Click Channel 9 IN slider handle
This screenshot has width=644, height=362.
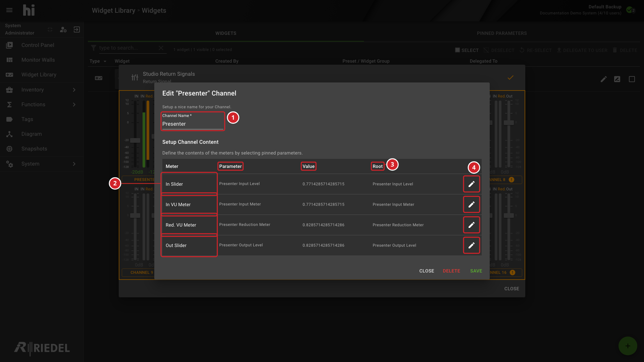[135, 216]
